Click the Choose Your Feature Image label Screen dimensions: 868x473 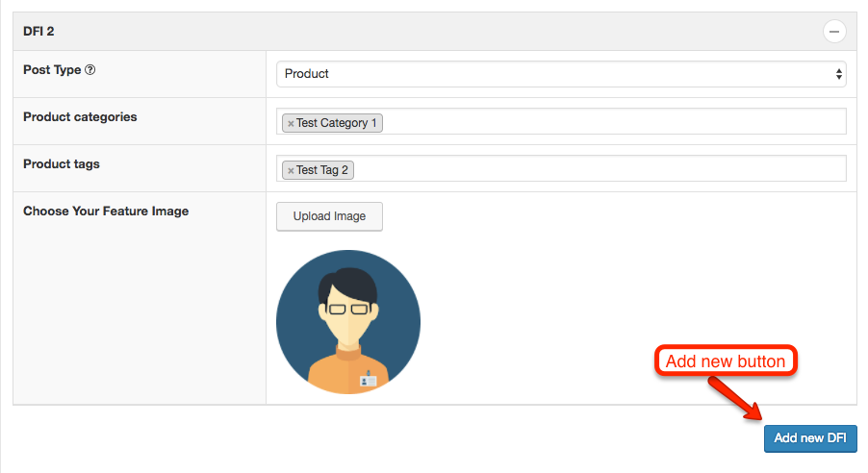[106, 211]
